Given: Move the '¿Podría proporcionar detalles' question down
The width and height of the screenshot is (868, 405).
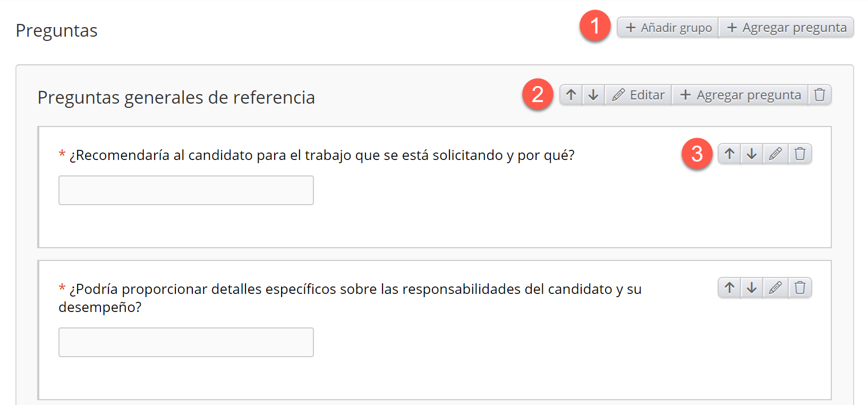Looking at the screenshot, I should tap(752, 288).
